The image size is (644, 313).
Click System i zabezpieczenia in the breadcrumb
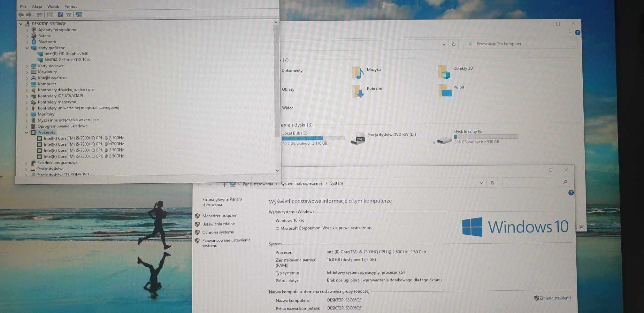point(302,184)
